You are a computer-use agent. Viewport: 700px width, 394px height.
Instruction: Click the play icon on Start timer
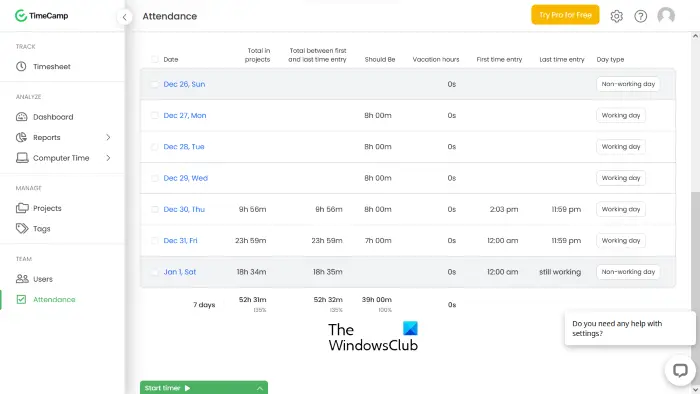188,388
